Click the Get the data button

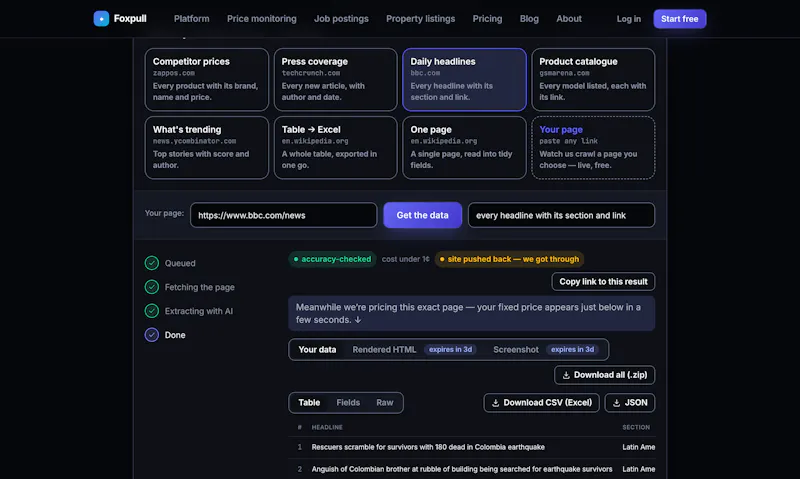[x=422, y=215]
